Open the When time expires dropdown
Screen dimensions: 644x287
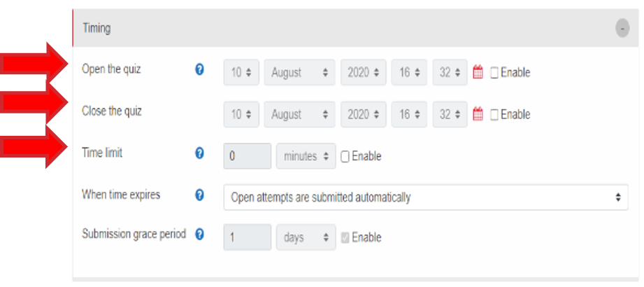pyautogui.click(x=425, y=197)
